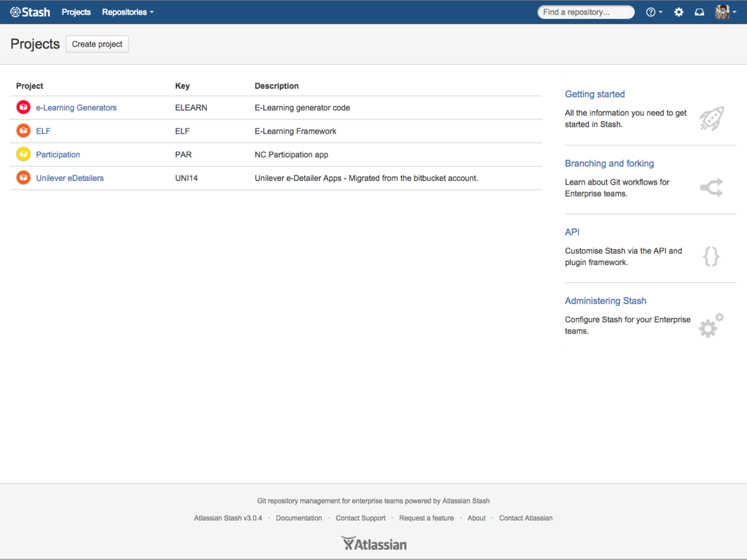Image resolution: width=747 pixels, height=560 pixels.
Task: Open the help question-mark menu
Action: [654, 12]
